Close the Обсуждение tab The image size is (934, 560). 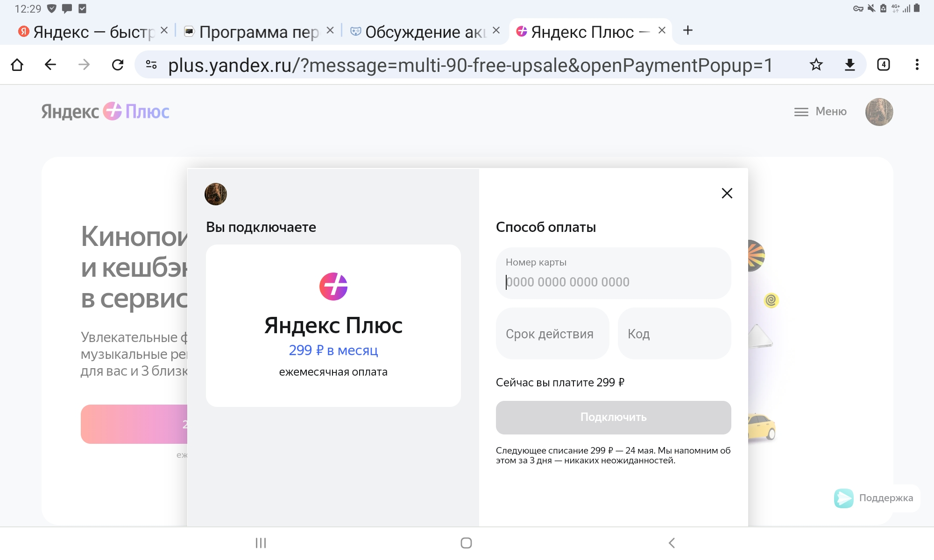click(496, 30)
